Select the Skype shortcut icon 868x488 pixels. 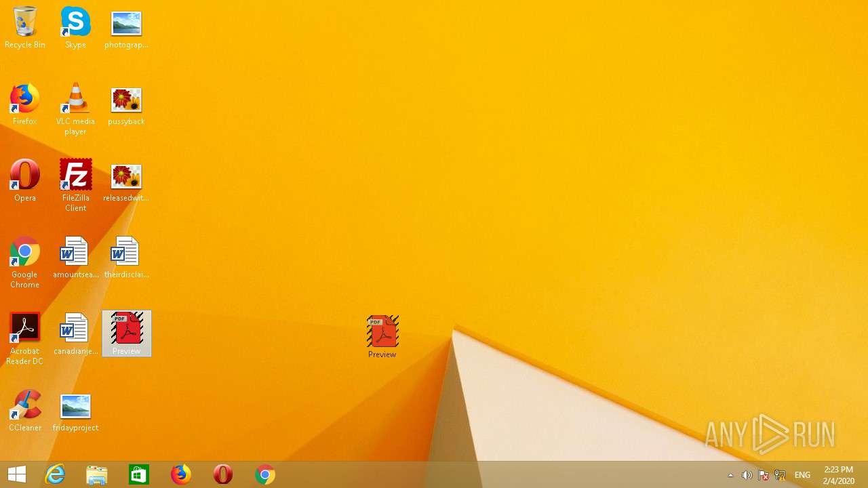coord(75,27)
